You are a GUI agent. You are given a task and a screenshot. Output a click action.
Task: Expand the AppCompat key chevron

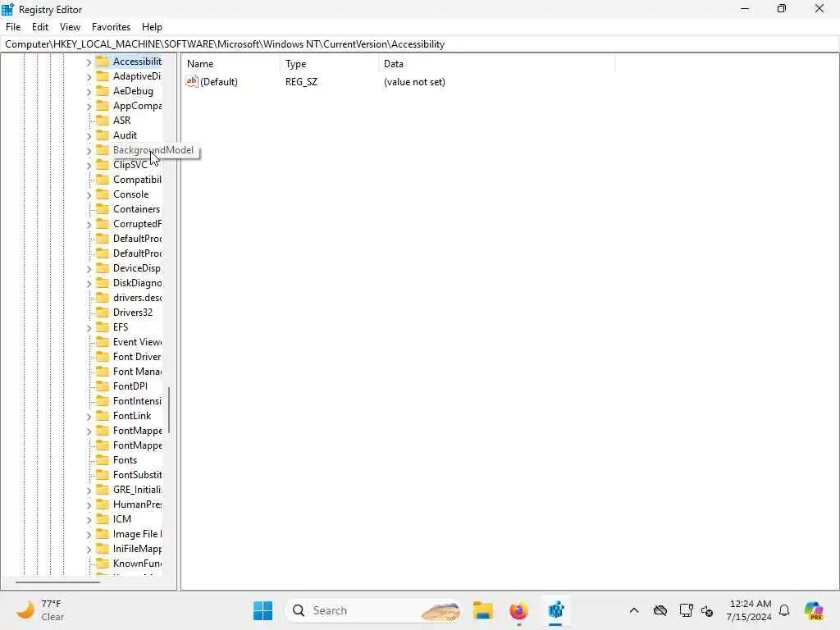coord(89,107)
